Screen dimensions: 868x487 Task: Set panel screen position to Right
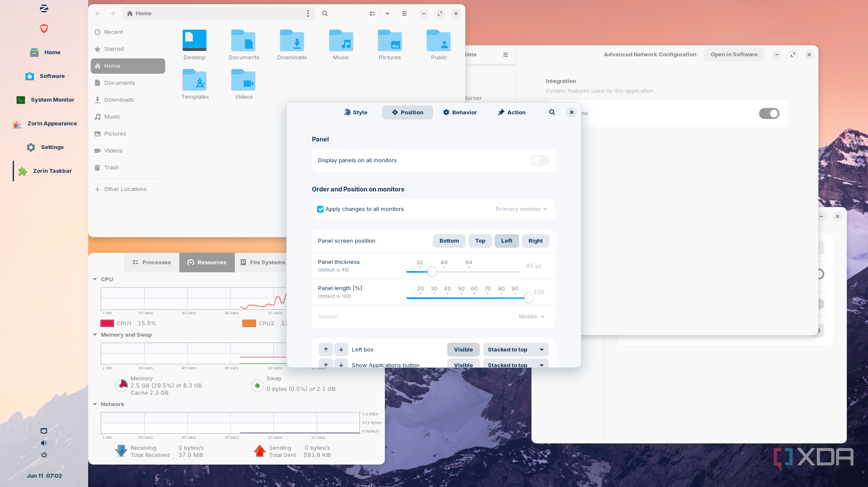coord(535,241)
